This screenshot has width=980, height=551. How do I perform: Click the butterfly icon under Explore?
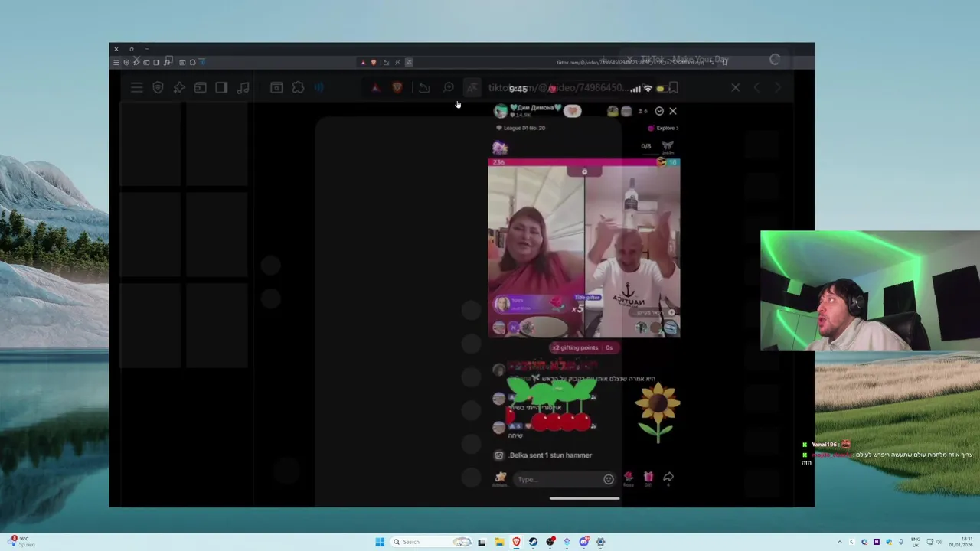click(x=668, y=146)
